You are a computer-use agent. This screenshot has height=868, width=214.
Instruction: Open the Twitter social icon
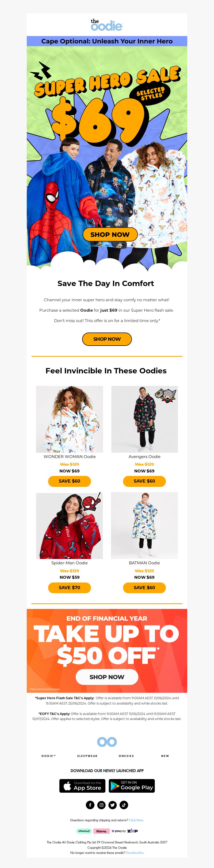(x=112, y=805)
